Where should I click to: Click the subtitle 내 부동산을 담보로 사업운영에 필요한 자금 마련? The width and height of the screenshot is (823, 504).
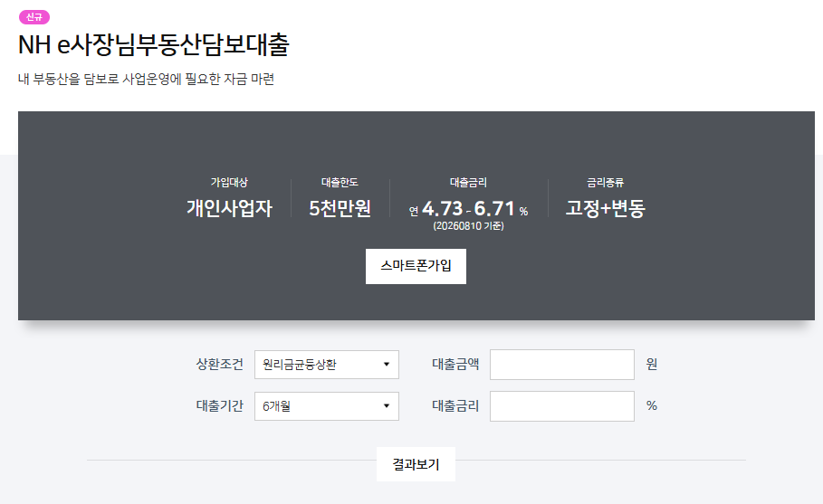pos(147,80)
